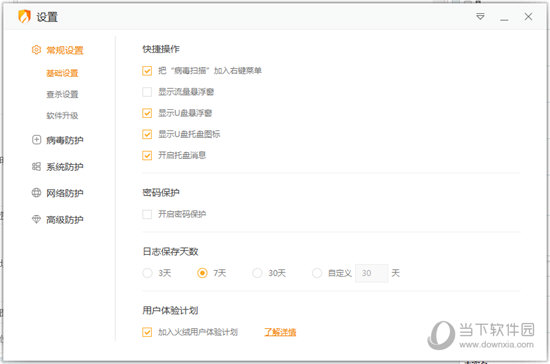Minimize the 设置 window

click(504, 20)
